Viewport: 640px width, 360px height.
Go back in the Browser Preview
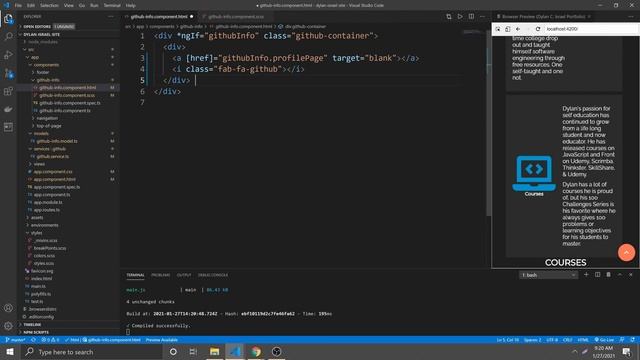(x=518, y=29)
